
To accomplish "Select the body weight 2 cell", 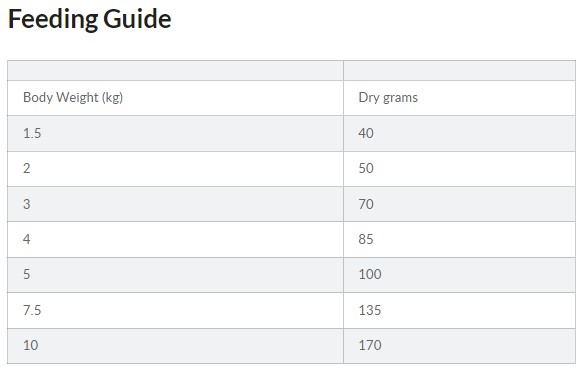I will pos(175,169).
